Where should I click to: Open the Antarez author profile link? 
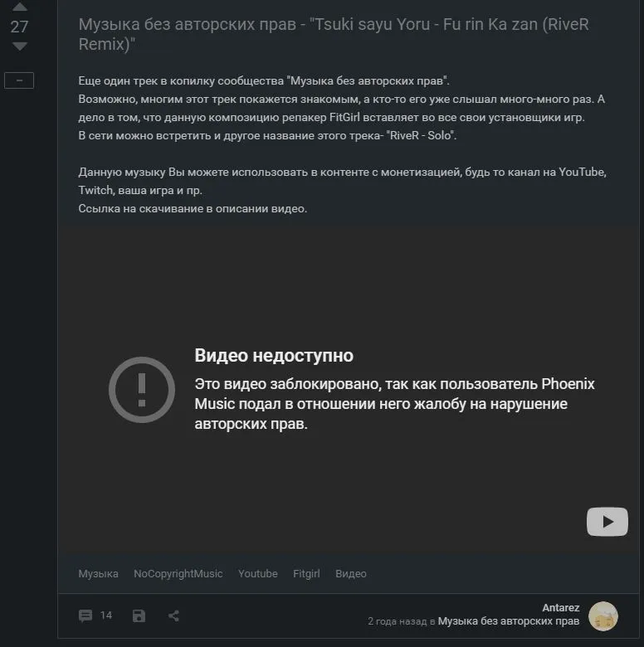561,608
